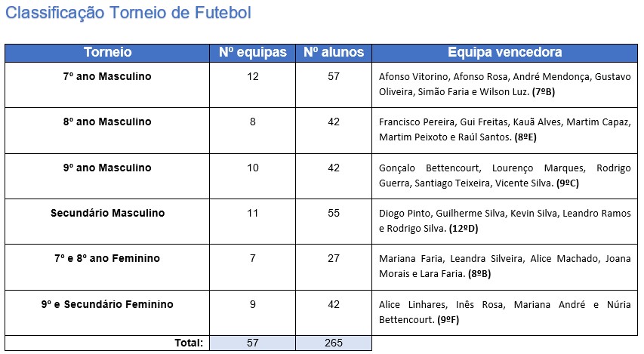
Task: Select the winning team cell ending in 7ºB
Action: point(504,85)
